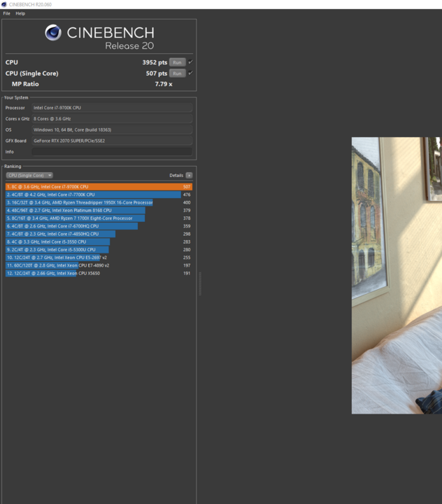Select ranking row 7 Core i7-4850HQ
The height and width of the screenshot is (504, 442).
99,234
